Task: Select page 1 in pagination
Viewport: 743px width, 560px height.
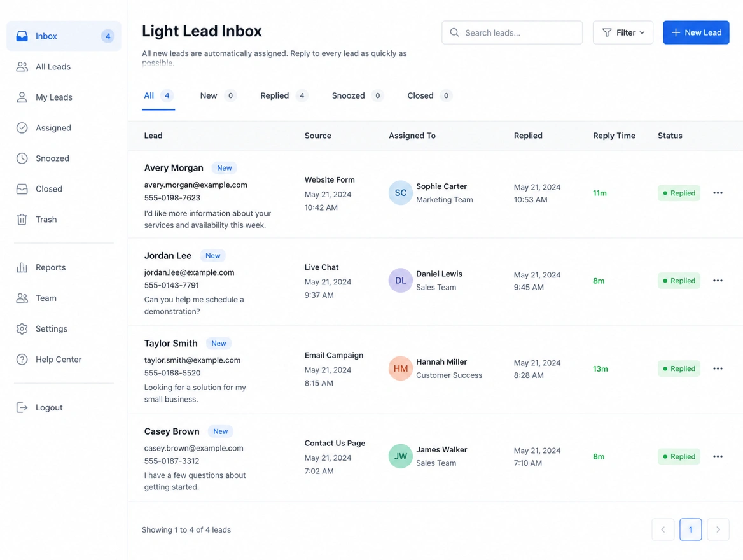Action: 690,529
